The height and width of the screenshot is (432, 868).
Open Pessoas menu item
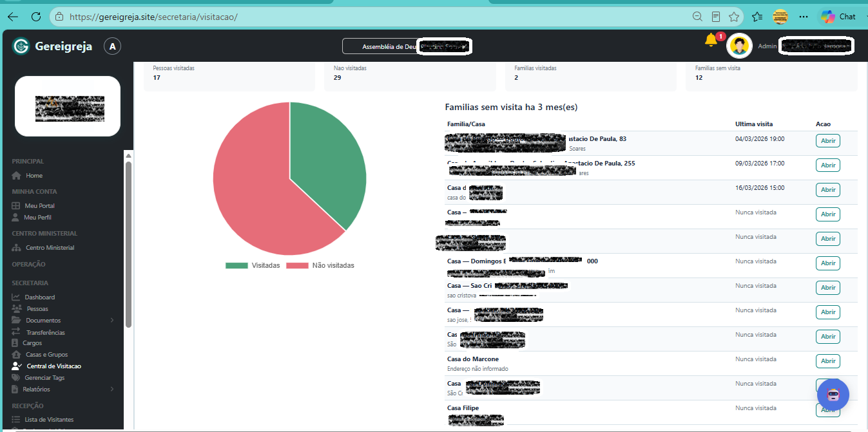coord(37,308)
